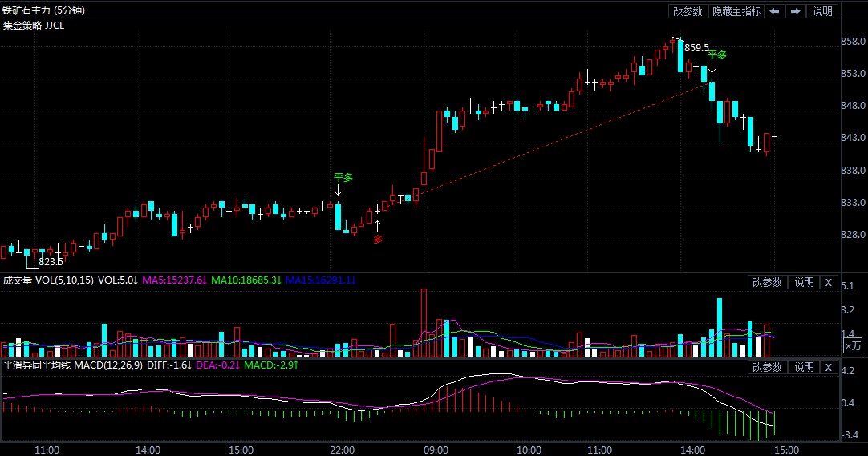This screenshot has height=456, width=868.
Task: Click 改参数 in the volume panel
Action: [x=767, y=282]
